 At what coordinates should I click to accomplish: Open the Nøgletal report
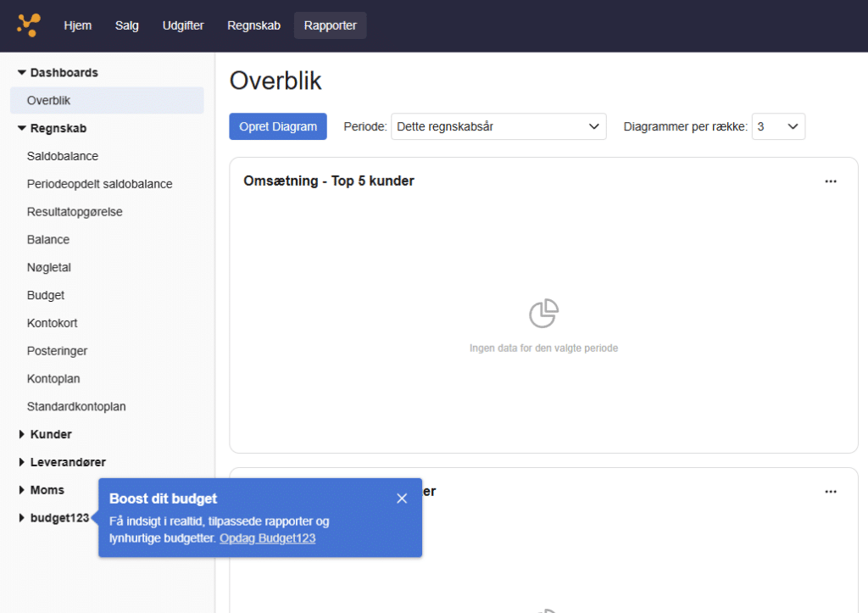tap(49, 268)
